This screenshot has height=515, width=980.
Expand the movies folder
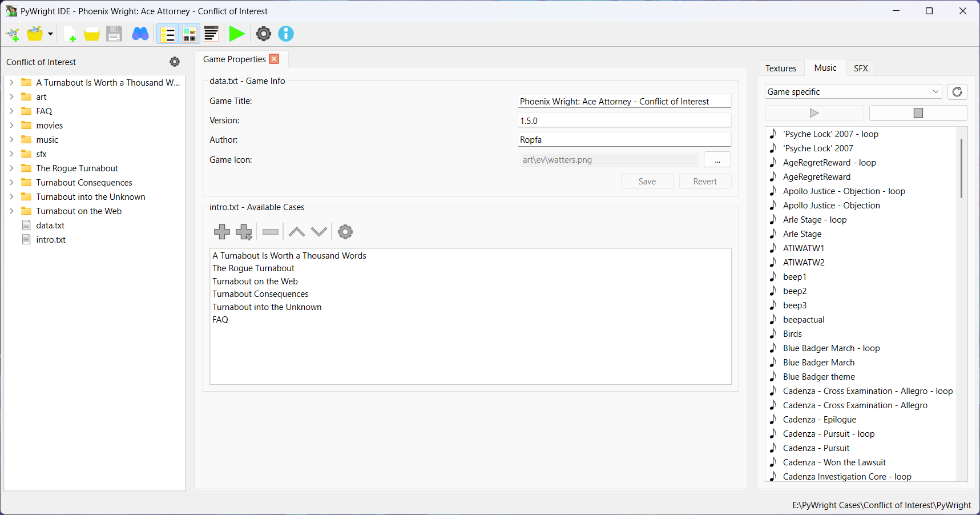(11, 126)
